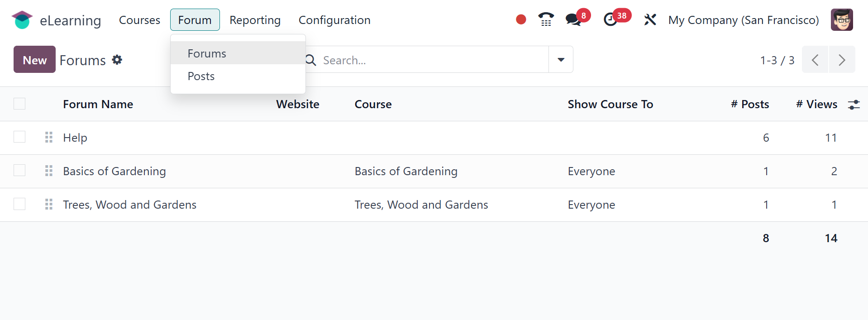Viewport: 868px width, 320px height.
Task: Open the developer tools wrench icon
Action: click(650, 20)
